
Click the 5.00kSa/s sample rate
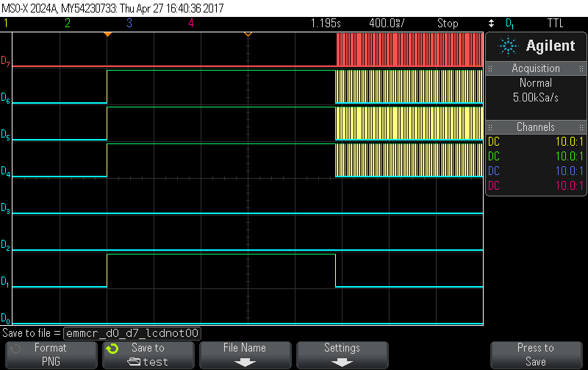click(536, 98)
